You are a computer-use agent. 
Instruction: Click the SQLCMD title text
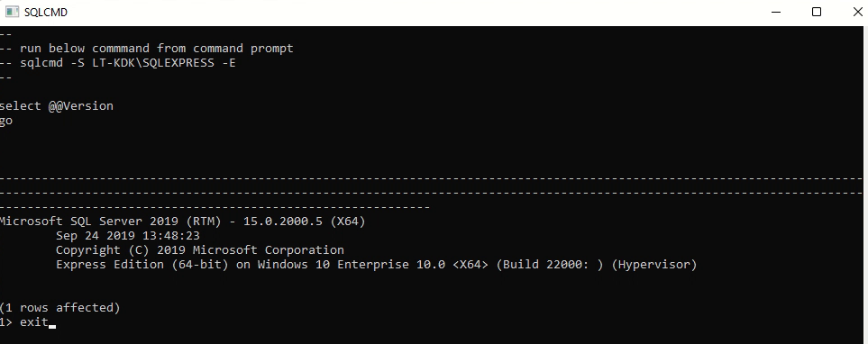pos(46,13)
